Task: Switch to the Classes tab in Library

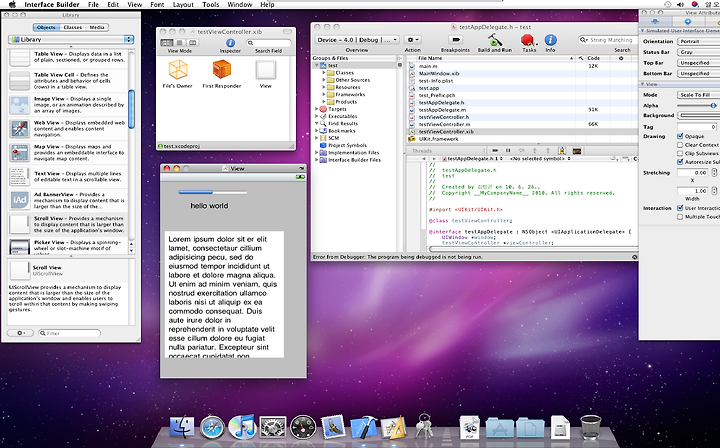Action: 73,27
